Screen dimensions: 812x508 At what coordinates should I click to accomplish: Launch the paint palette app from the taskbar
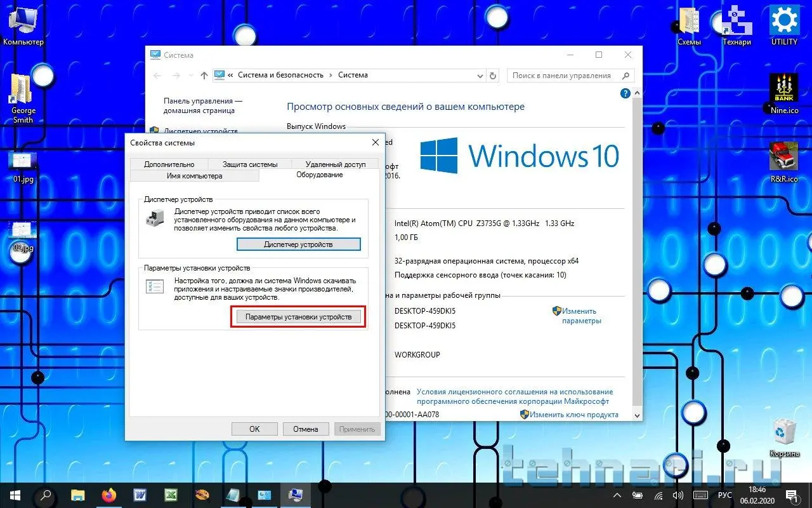(202, 495)
